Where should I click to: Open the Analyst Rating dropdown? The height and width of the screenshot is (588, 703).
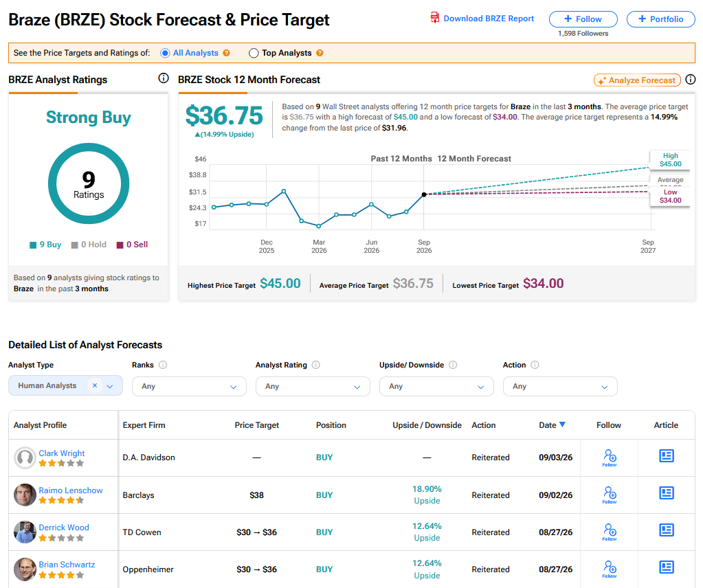point(313,386)
